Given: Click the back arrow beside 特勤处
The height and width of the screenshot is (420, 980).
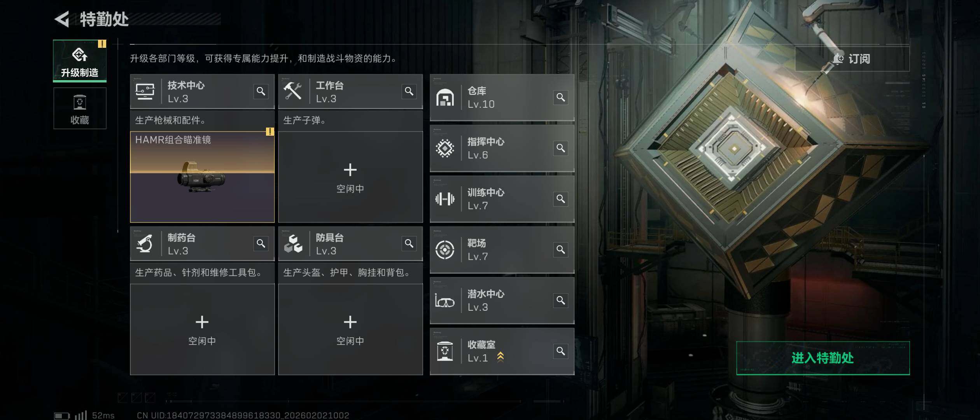Looking at the screenshot, I should click(x=62, y=19).
